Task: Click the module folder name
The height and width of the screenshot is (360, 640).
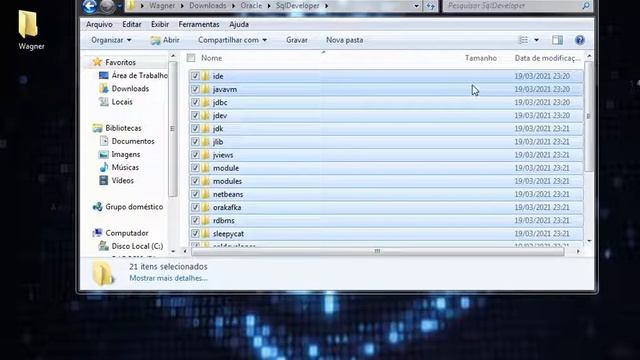Action: click(226, 168)
